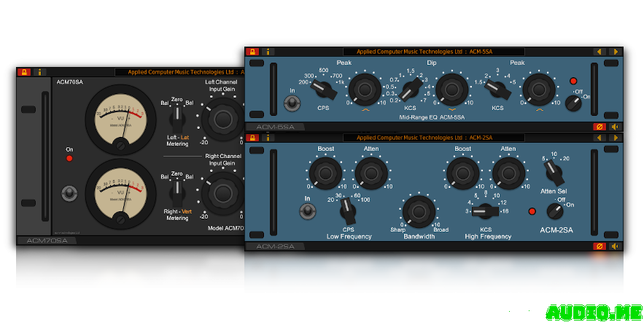Flip the On power switch on ACM70SA
This screenshot has height=322, width=644.
69,193
